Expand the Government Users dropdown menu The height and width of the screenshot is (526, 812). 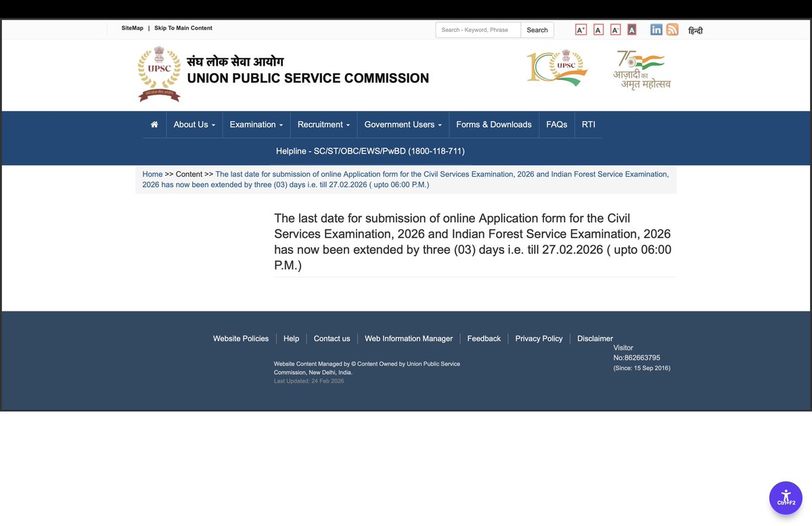pos(403,125)
